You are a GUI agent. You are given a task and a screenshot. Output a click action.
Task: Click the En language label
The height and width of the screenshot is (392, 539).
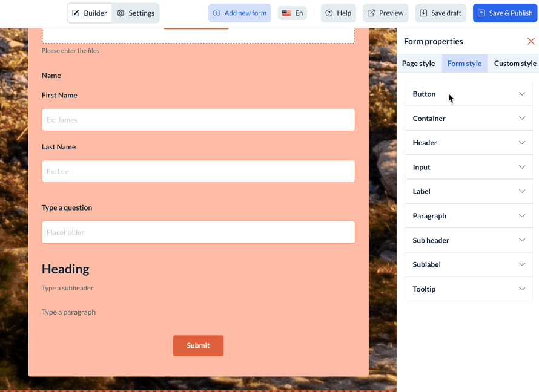[299, 13]
